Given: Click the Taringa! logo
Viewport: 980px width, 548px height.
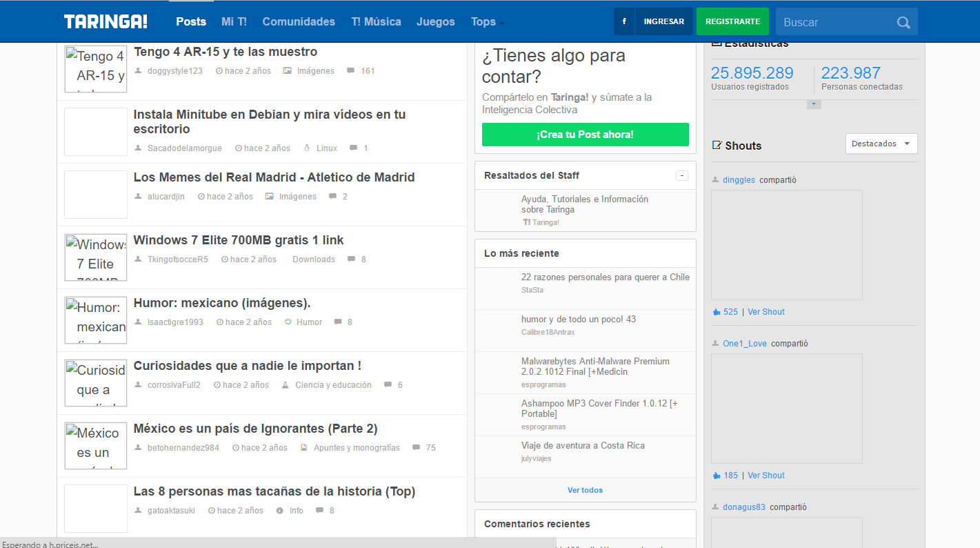Looking at the screenshot, I should click(x=106, y=21).
